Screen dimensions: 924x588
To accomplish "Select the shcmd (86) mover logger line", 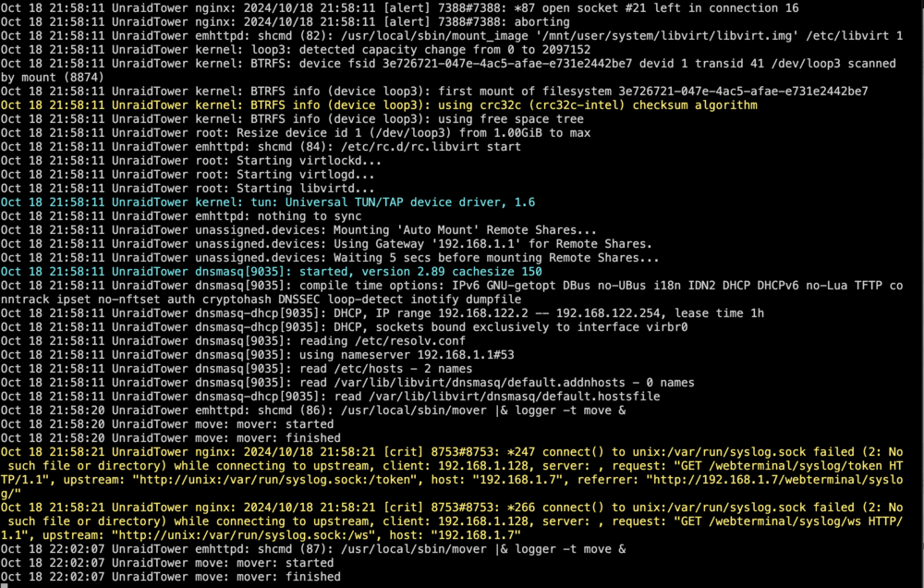I will (x=313, y=410).
